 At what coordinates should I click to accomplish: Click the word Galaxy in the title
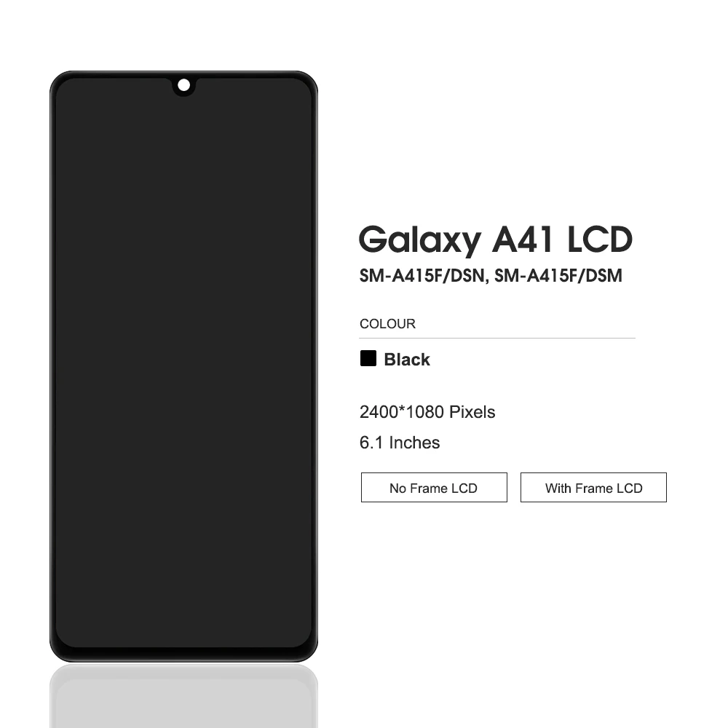(x=420, y=240)
